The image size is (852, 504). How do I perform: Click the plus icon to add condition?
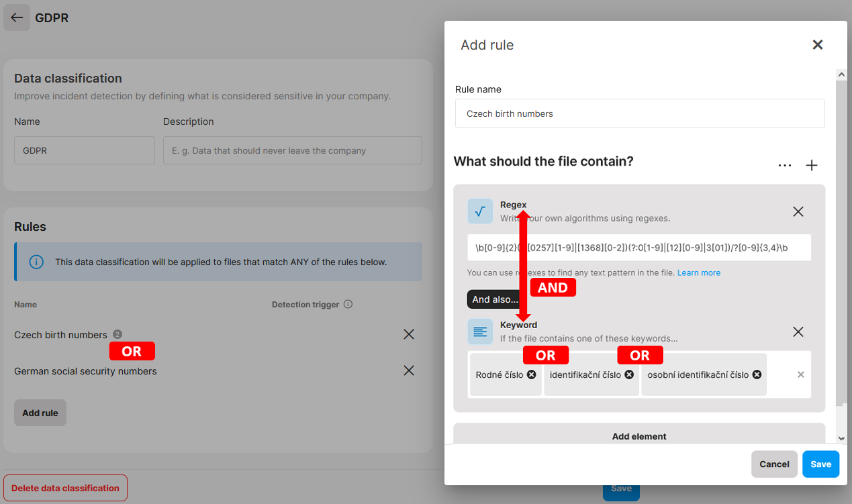[x=812, y=165]
